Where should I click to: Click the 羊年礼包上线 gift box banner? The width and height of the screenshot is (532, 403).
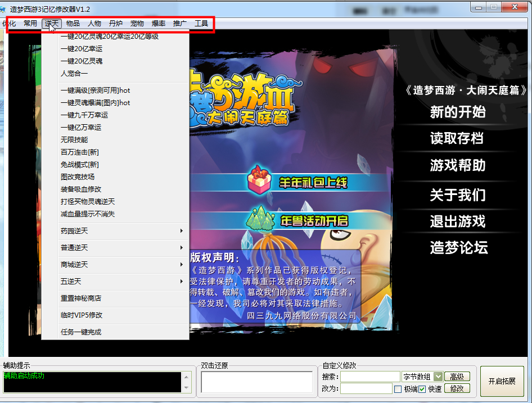(x=297, y=182)
